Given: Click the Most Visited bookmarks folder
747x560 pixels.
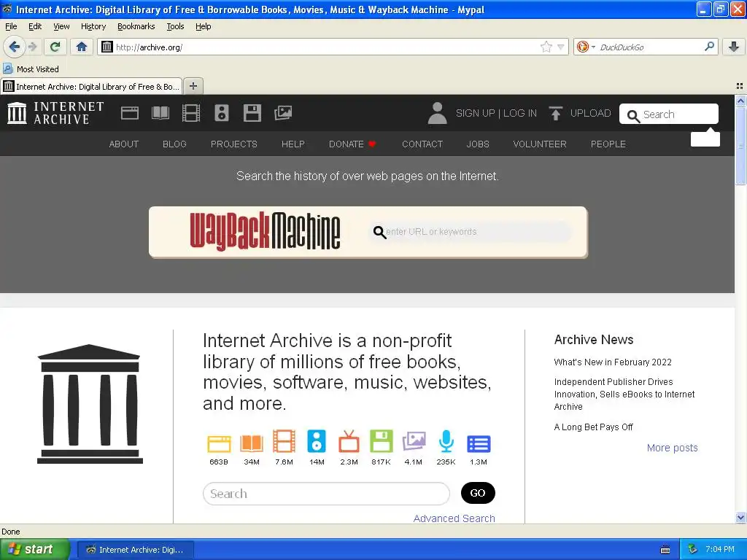Looking at the screenshot, I should pos(31,69).
